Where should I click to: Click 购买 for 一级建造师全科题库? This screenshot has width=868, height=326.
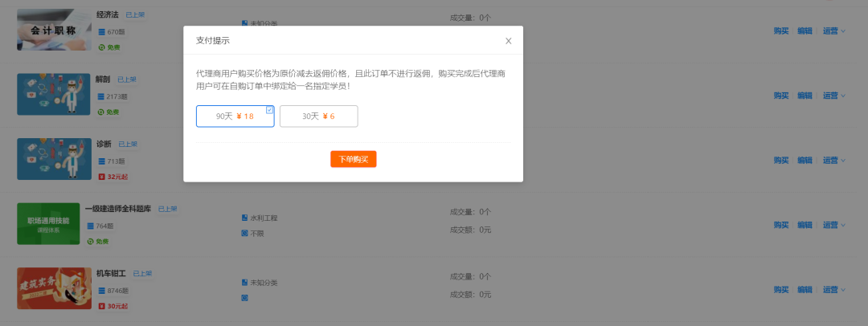tap(781, 226)
